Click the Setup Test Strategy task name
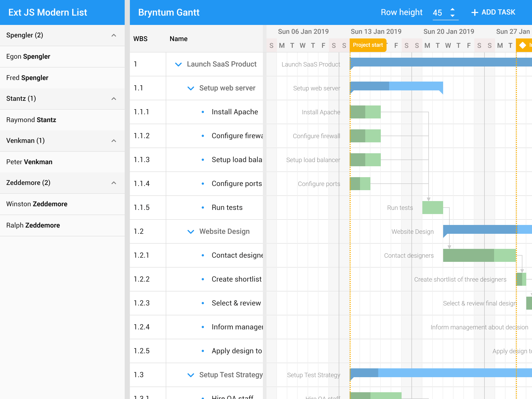Viewport: 532px width, 399px height. [x=231, y=375]
